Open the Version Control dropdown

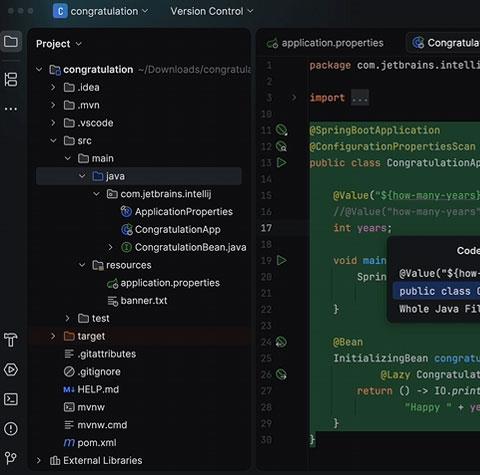[x=212, y=11]
